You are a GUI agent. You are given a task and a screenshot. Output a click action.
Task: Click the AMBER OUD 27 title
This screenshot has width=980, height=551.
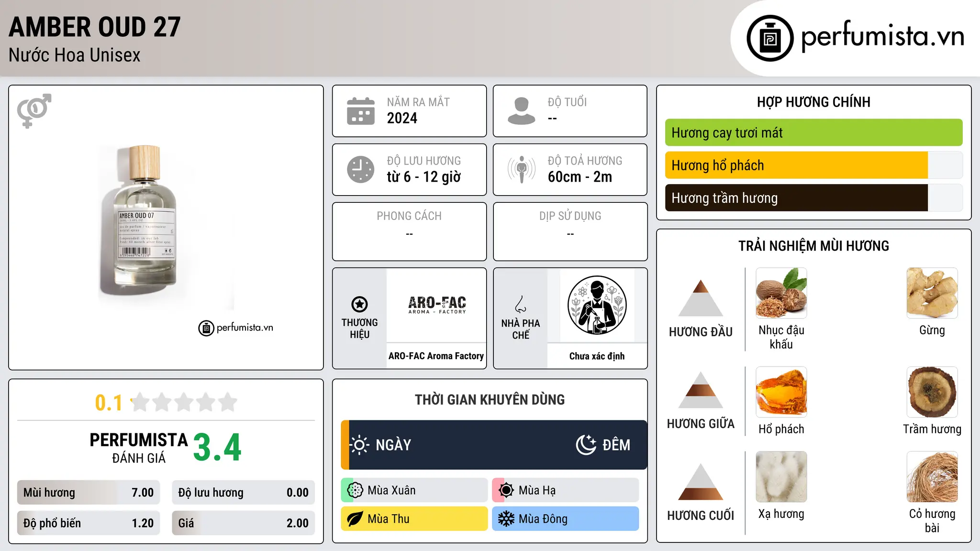[x=95, y=27]
